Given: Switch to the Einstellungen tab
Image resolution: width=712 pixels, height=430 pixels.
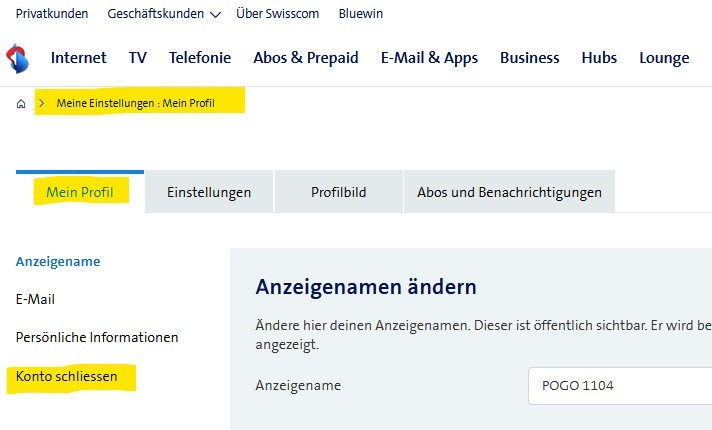Looking at the screenshot, I should click(209, 192).
